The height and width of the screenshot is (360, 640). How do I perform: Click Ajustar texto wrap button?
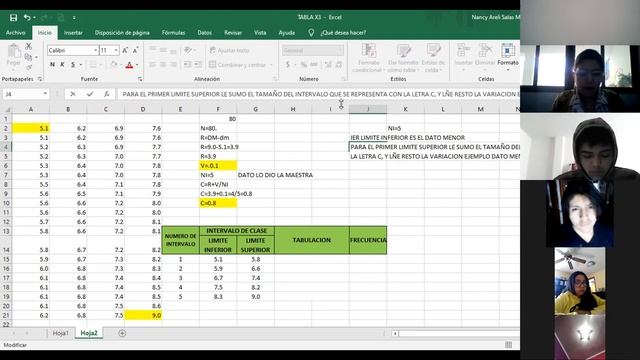click(x=229, y=50)
